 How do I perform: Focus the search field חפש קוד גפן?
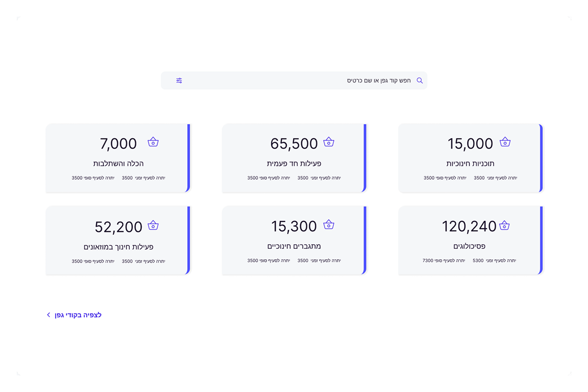pos(297,81)
